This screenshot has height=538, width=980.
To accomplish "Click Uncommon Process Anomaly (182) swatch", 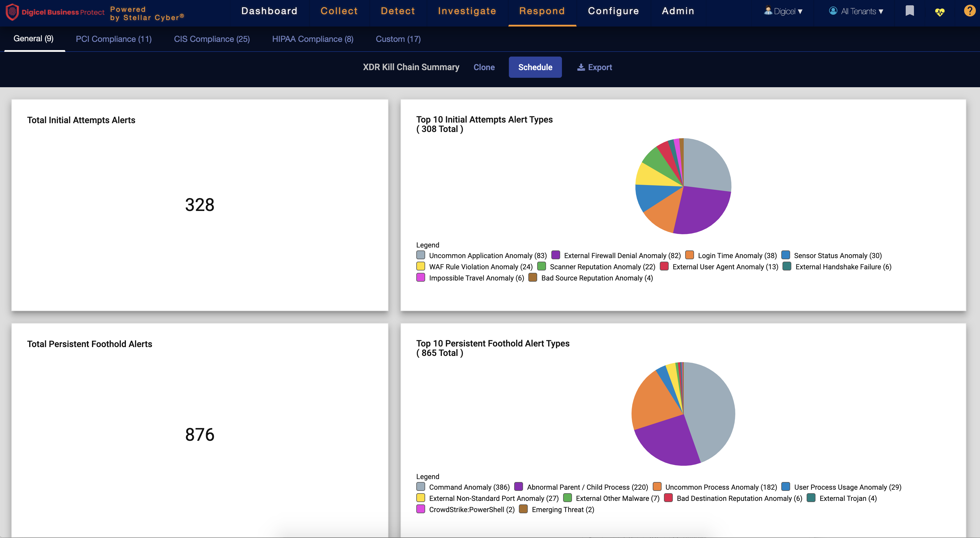I will click(657, 487).
